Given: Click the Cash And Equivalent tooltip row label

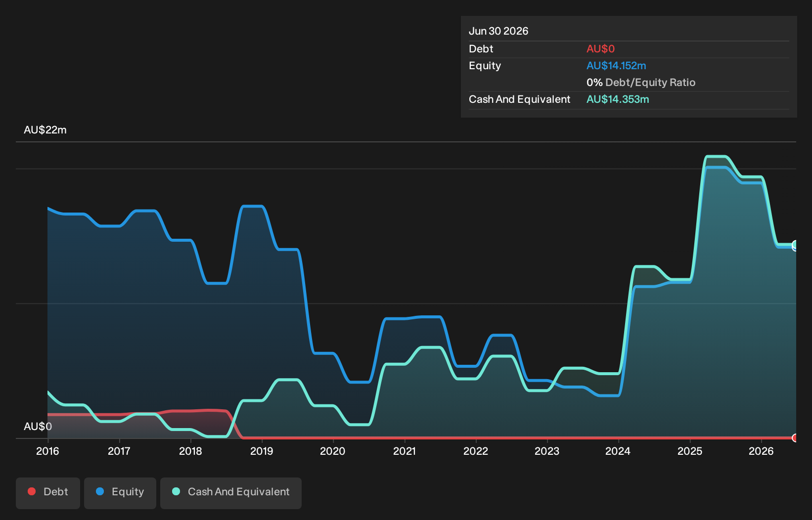Looking at the screenshot, I should [x=519, y=99].
